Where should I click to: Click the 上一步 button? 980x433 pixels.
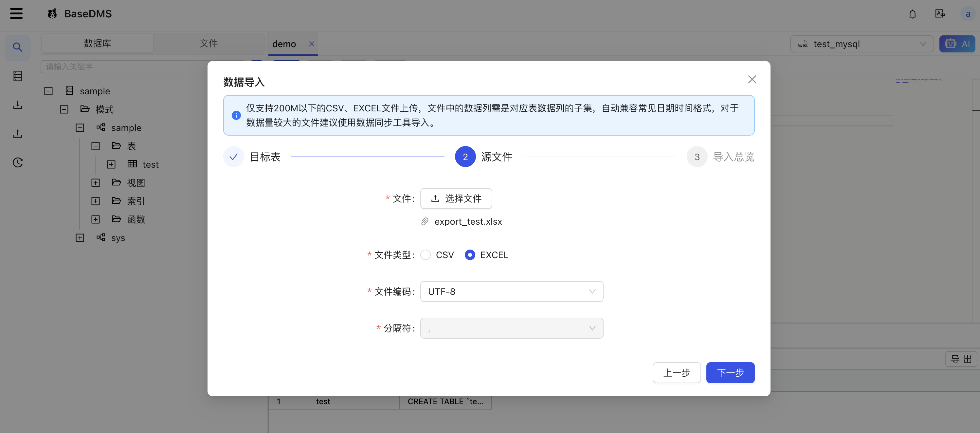click(x=677, y=372)
